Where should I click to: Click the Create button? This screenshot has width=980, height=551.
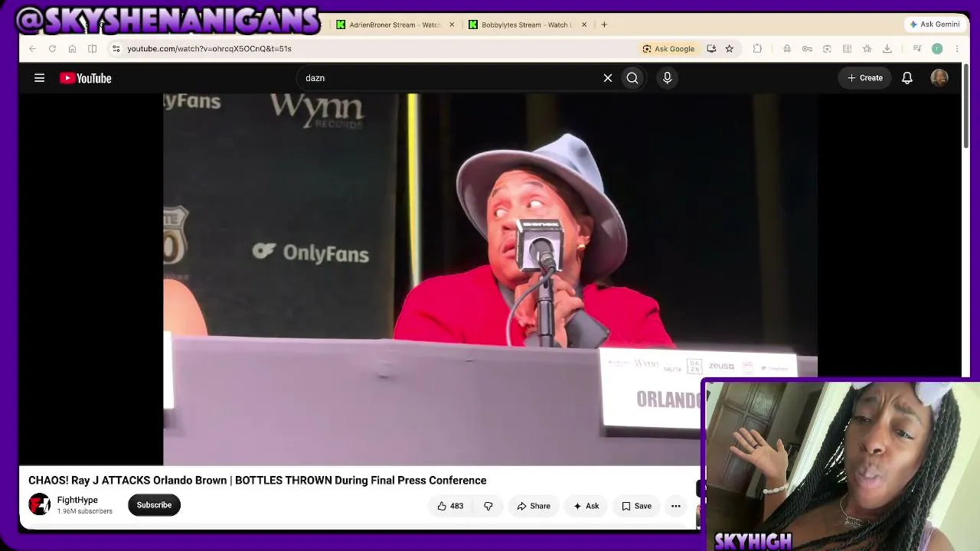pos(865,78)
